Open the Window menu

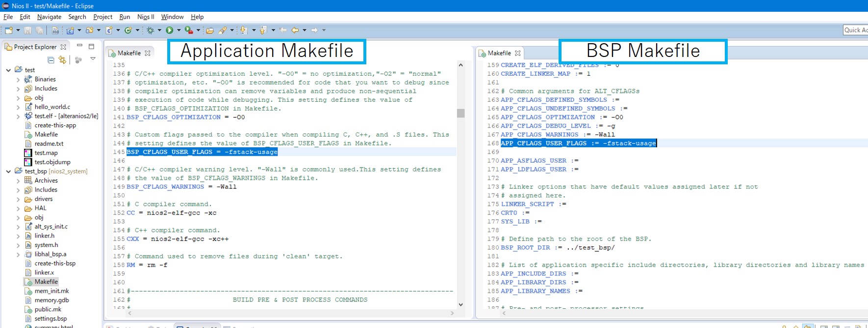pos(172,17)
